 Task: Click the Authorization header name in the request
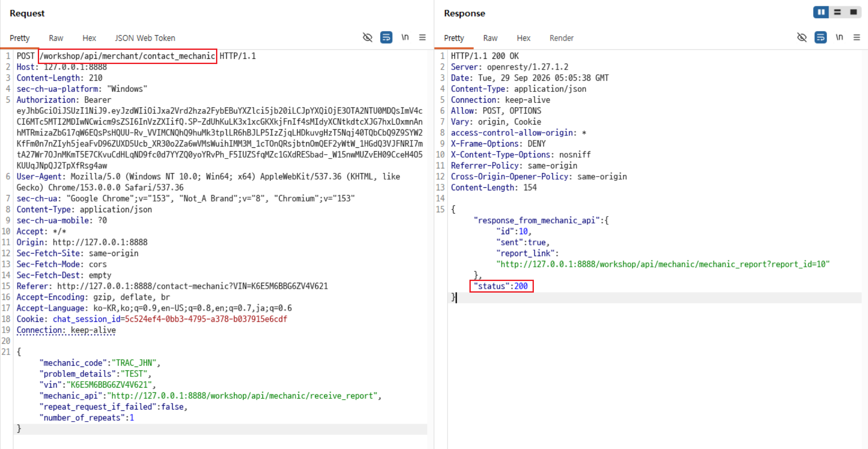pyautogui.click(x=48, y=100)
